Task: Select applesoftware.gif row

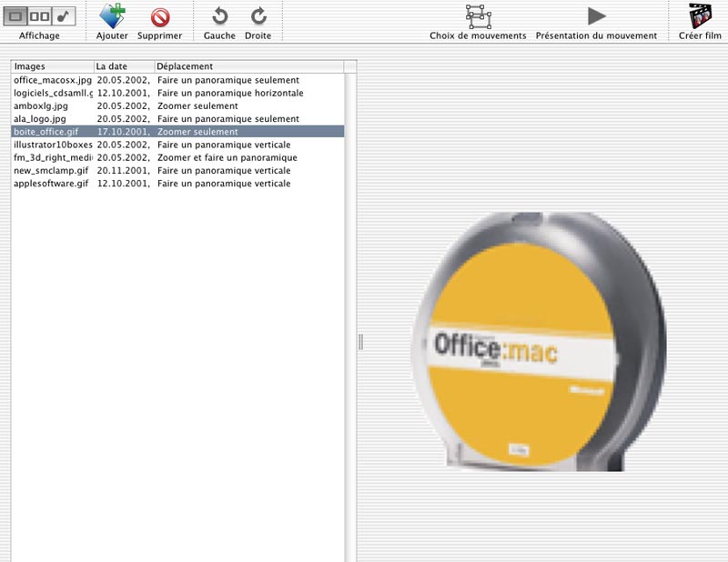Action: pos(177,184)
